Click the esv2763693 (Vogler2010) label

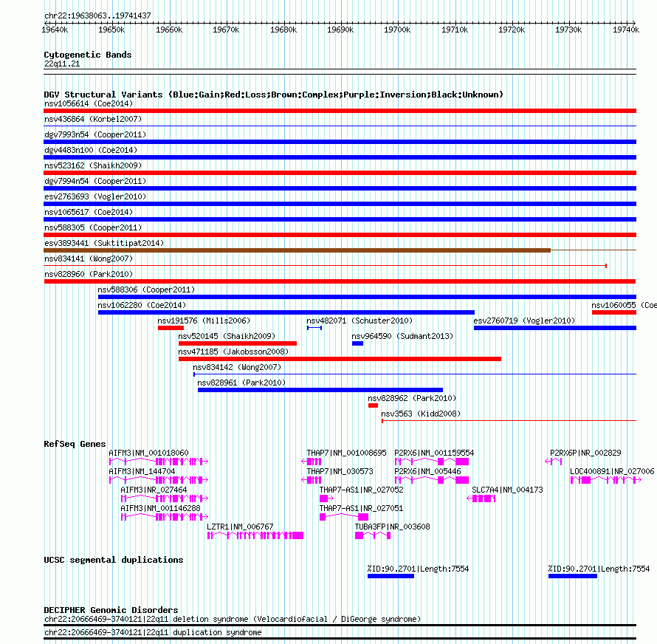pos(95,196)
